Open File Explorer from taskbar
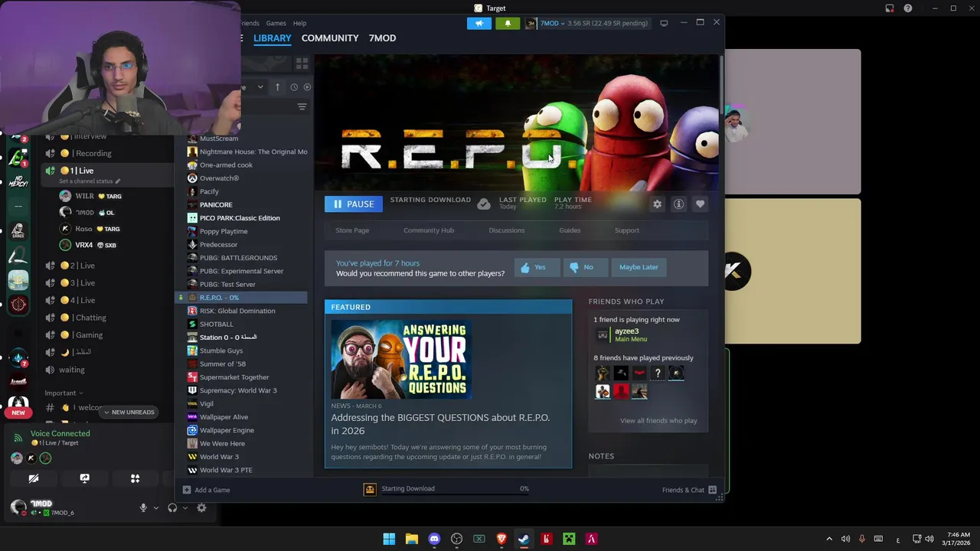980x551 pixels. point(412,539)
